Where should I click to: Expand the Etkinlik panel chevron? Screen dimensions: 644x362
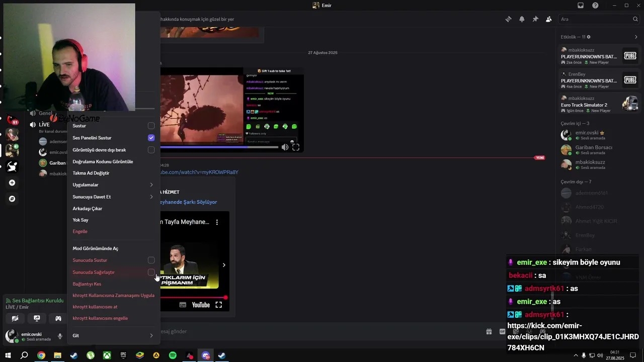click(x=636, y=37)
